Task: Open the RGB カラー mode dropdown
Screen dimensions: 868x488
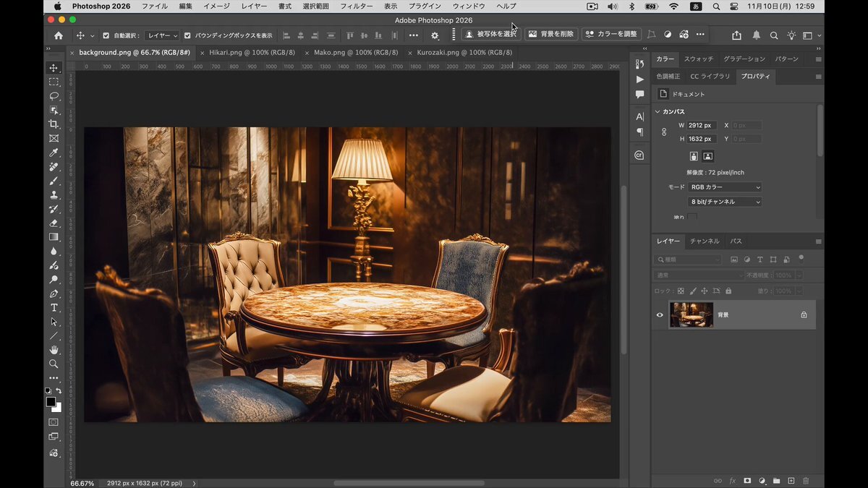Action: (x=725, y=187)
